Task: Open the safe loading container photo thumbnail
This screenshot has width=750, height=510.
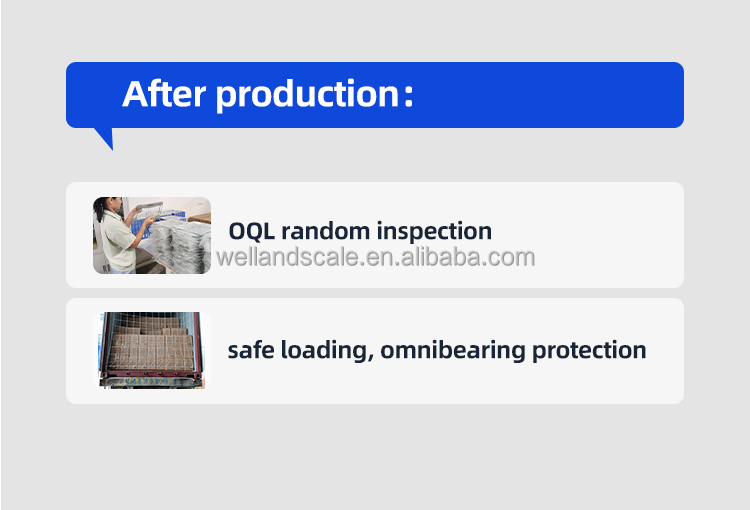Action: pyautogui.click(x=152, y=350)
